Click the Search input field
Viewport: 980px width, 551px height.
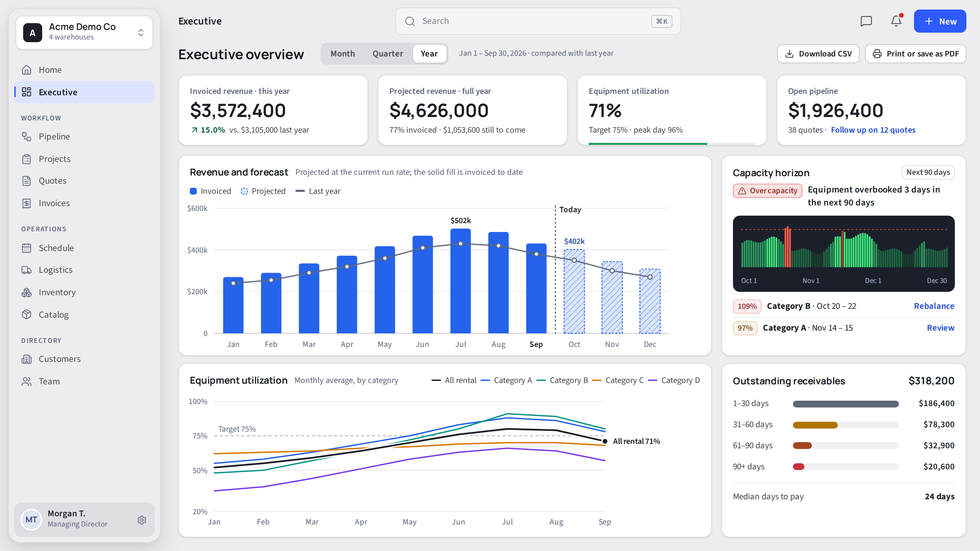coord(538,21)
